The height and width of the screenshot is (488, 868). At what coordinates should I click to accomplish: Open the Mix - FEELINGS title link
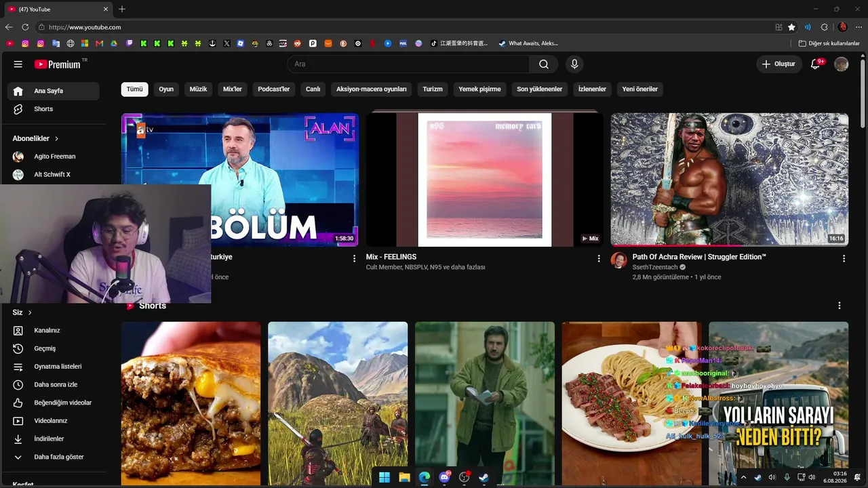point(391,258)
